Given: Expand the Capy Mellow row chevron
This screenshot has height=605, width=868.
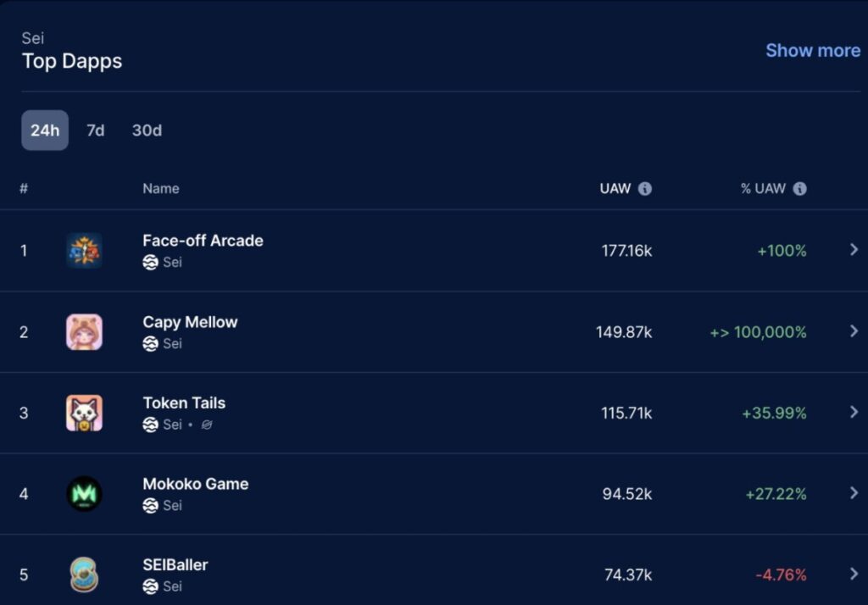Looking at the screenshot, I should click(854, 331).
